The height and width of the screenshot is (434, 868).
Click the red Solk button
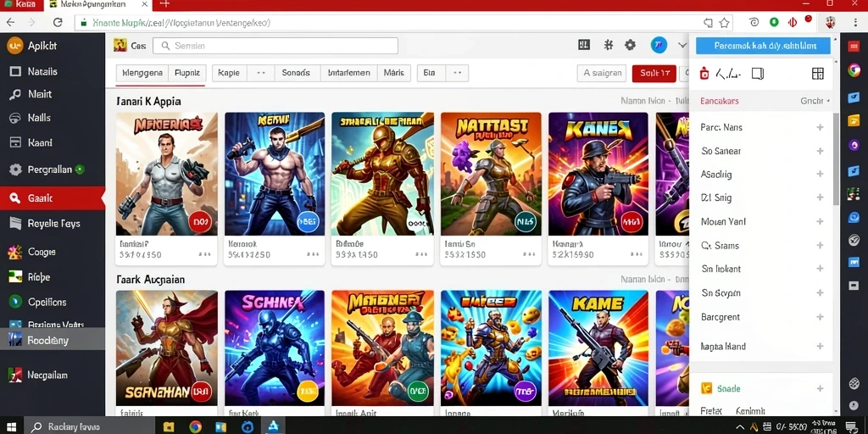(x=654, y=73)
